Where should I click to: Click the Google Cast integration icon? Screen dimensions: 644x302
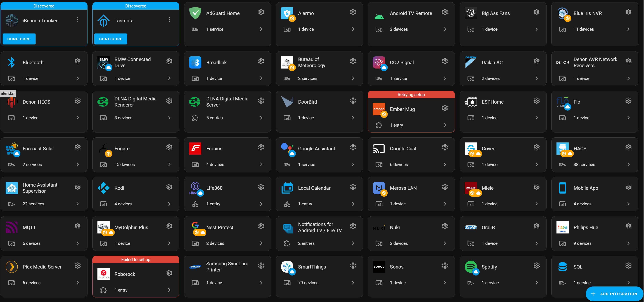(379, 149)
